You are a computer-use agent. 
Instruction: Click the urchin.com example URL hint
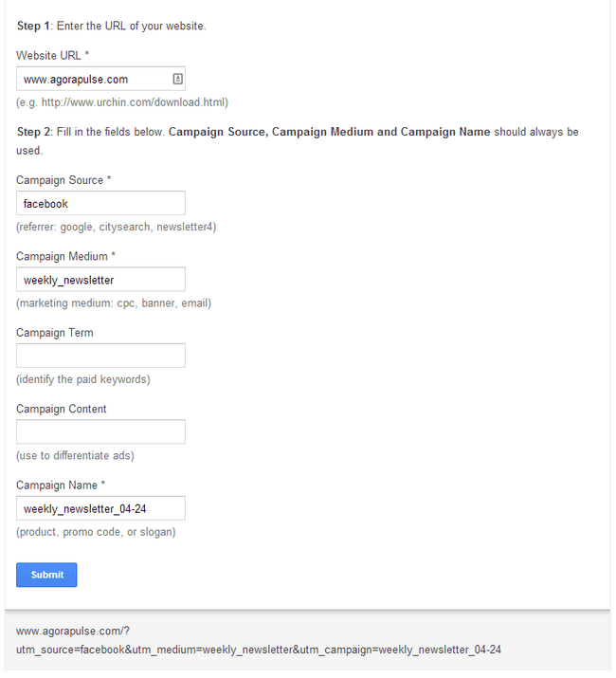coord(122,102)
